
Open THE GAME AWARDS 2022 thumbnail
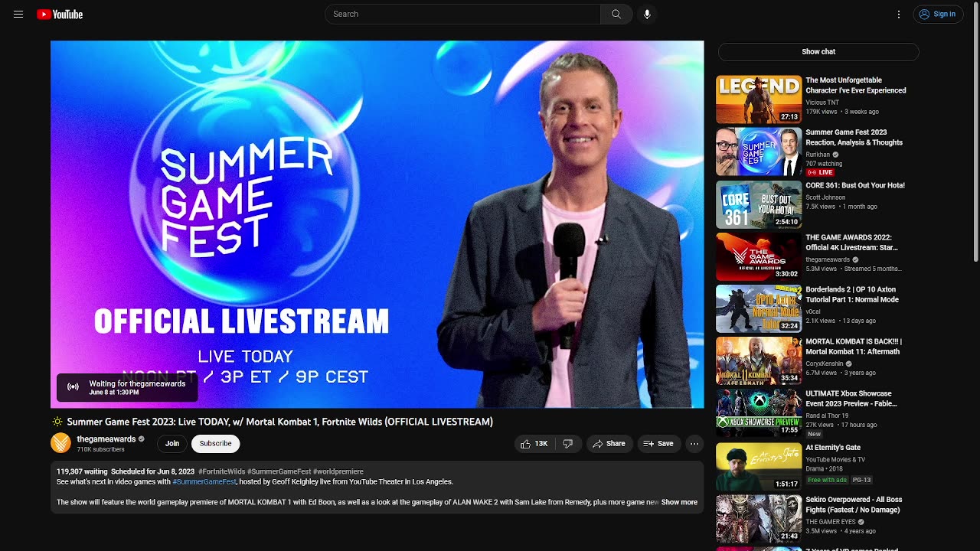coord(759,256)
